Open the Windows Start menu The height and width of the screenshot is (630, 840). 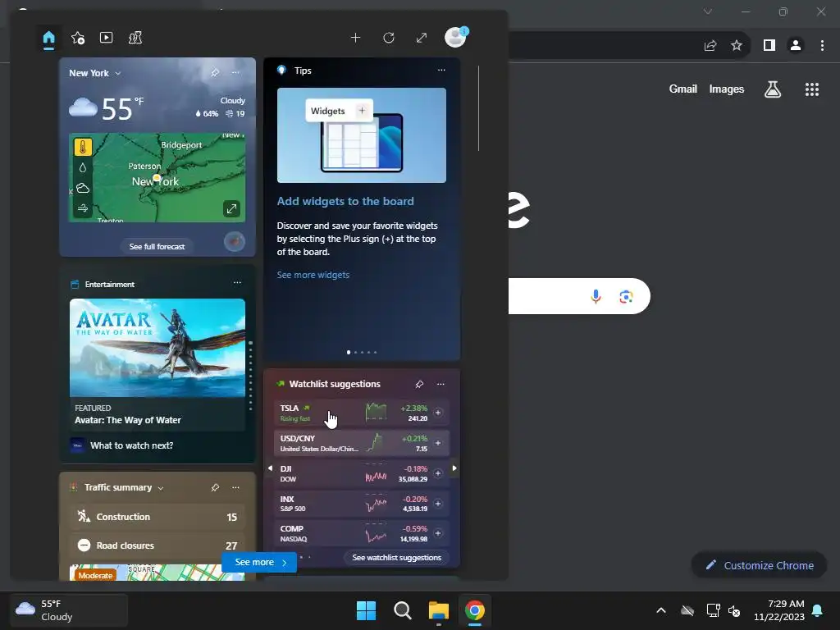click(x=367, y=610)
